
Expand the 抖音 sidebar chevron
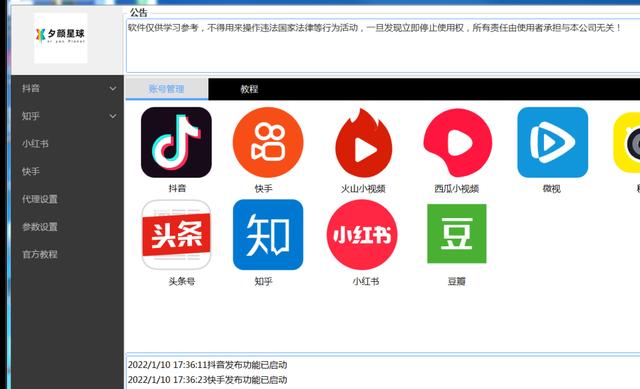[113, 88]
